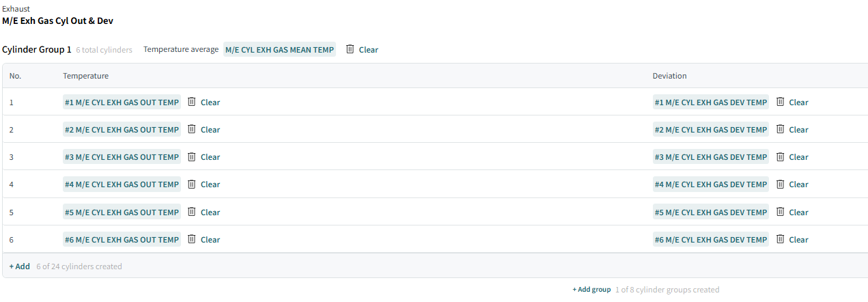Select #4 M/E CYL EXH GAS DEV TEMP tag
The height and width of the screenshot is (302, 868).
pyautogui.click(x=711, y=184)
